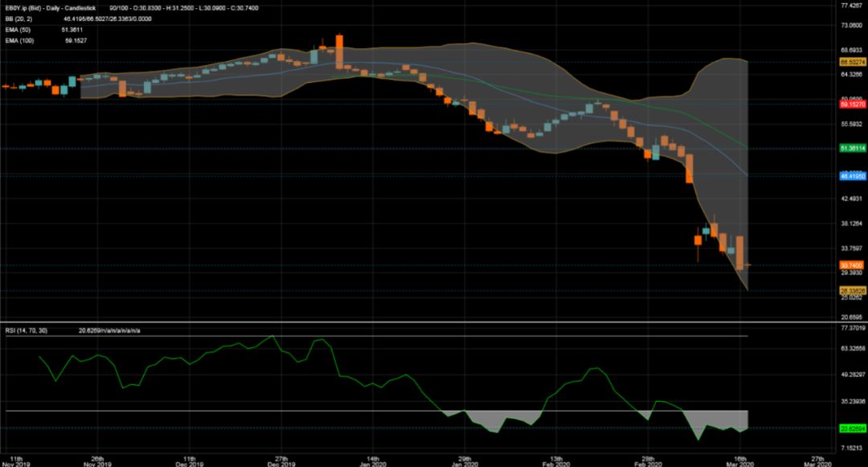Click the green 20.62694 RSI value tag
This screenshot has width=868, height=467.
point(852,428)
